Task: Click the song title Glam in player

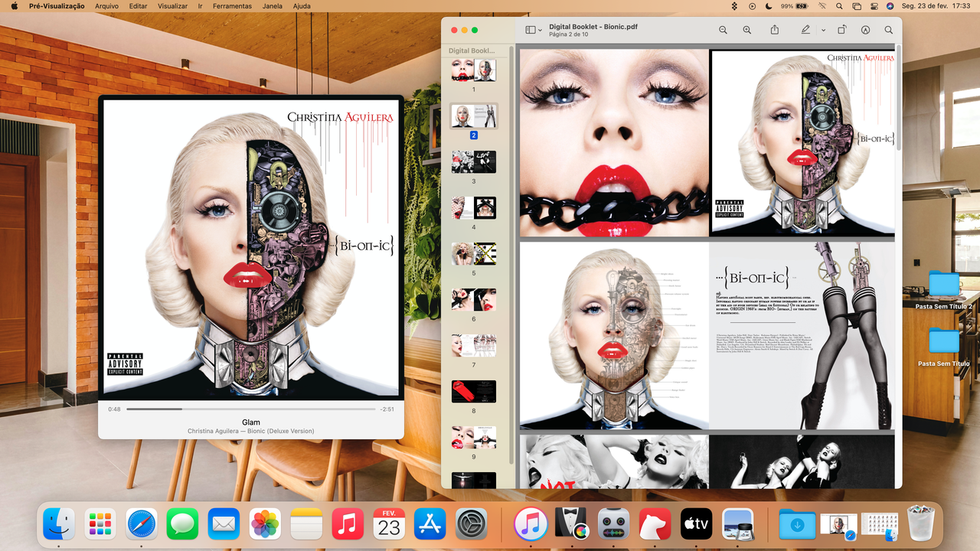Action: tap(251, 422)
